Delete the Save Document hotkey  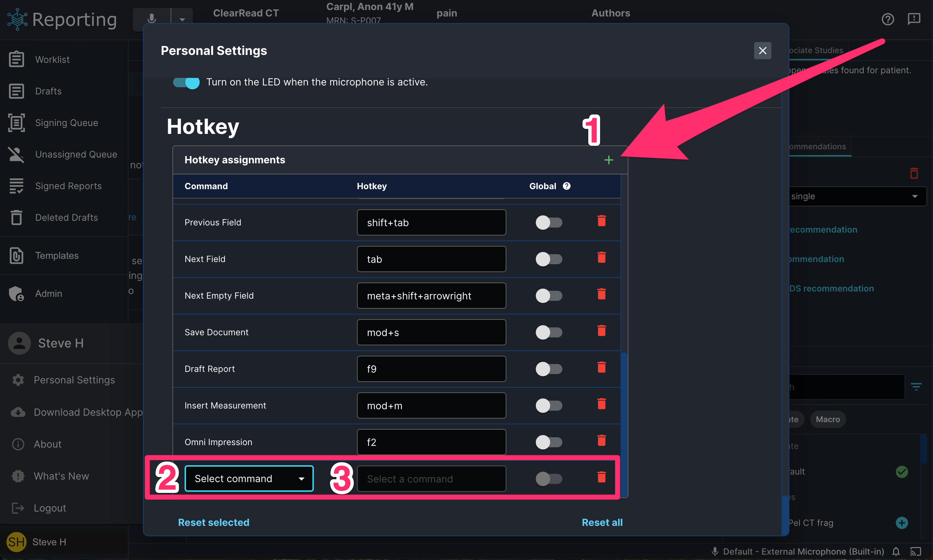click(602, 331)
